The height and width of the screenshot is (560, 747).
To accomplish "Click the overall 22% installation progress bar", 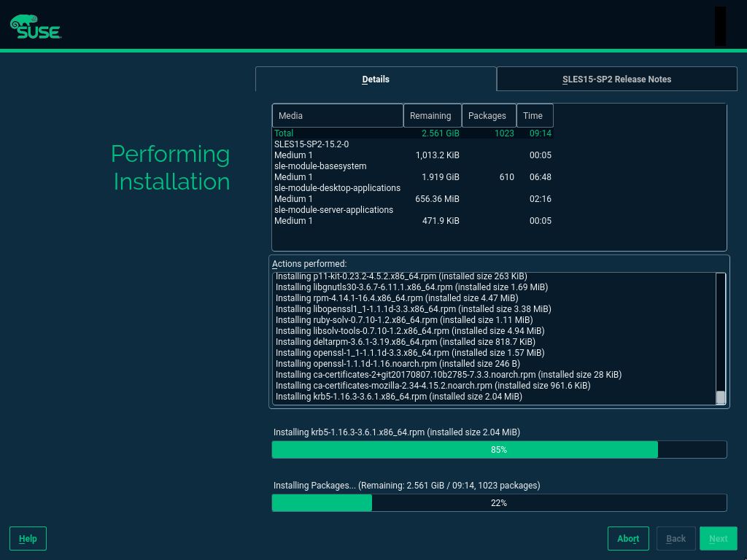I will (x=499, y=503).
